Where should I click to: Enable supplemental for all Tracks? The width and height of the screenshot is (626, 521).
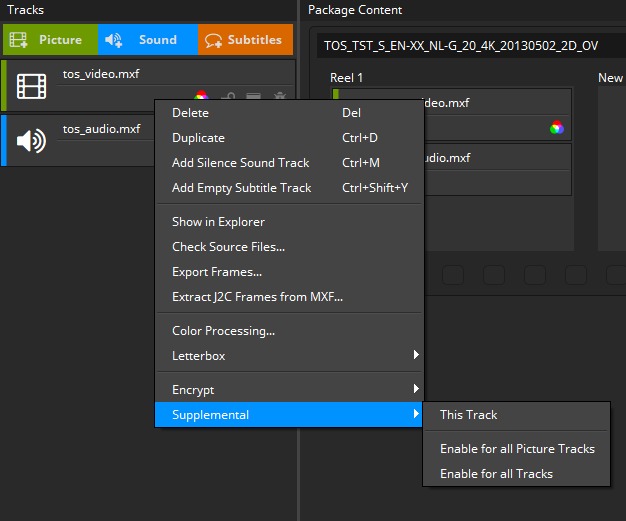click(496, 474)
